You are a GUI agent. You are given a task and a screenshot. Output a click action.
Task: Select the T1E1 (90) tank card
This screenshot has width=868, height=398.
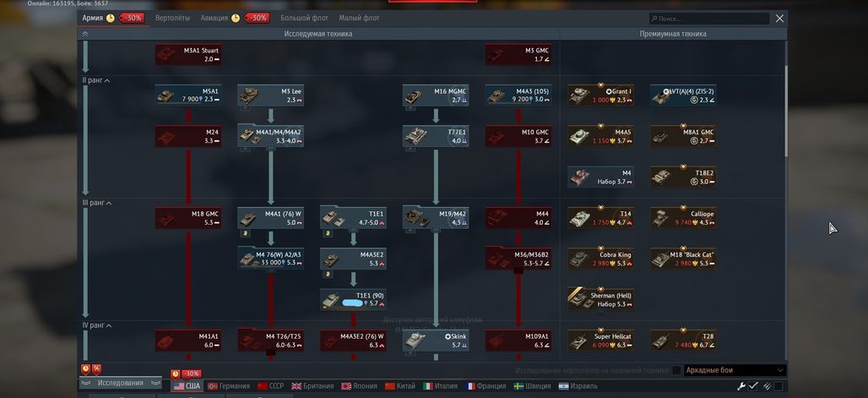tap(353, 300)
